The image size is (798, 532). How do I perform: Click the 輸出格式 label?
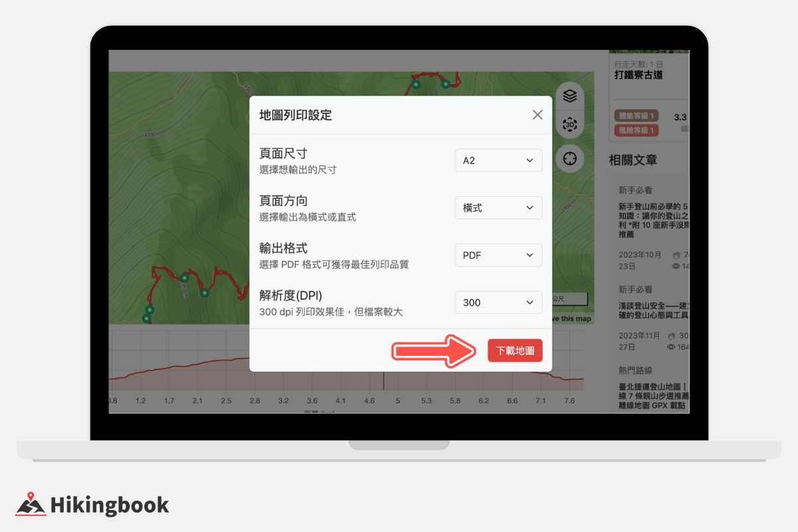[x=283, y=248]
